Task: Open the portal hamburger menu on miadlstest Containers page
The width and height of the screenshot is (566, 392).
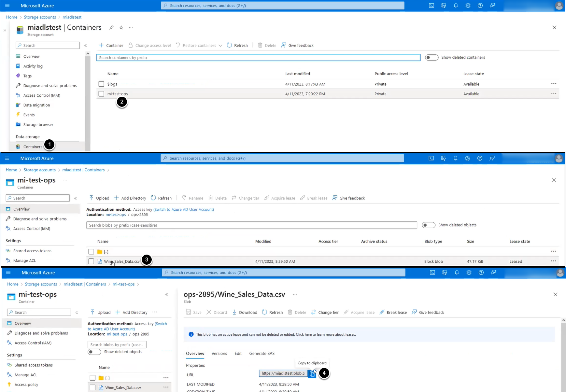Action: point(7,6)
